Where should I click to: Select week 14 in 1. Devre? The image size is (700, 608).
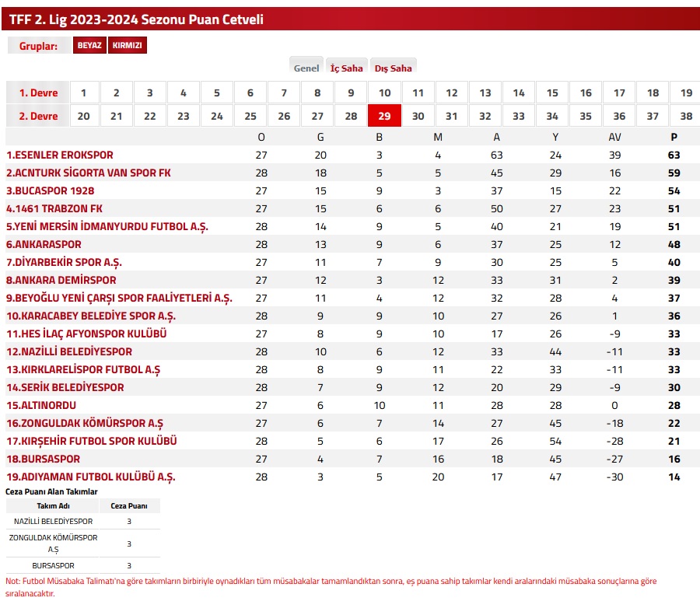point(519,93)
